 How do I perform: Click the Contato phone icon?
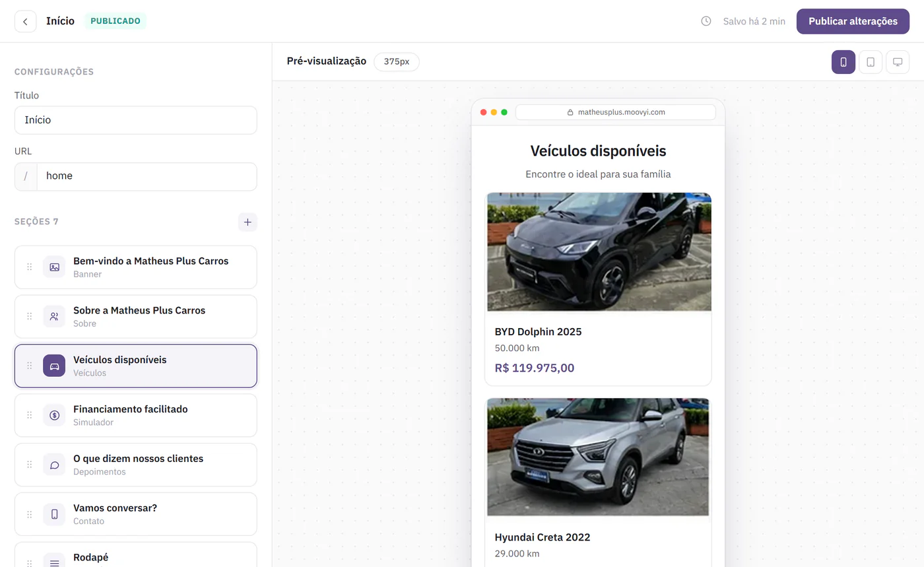[54, 514]
